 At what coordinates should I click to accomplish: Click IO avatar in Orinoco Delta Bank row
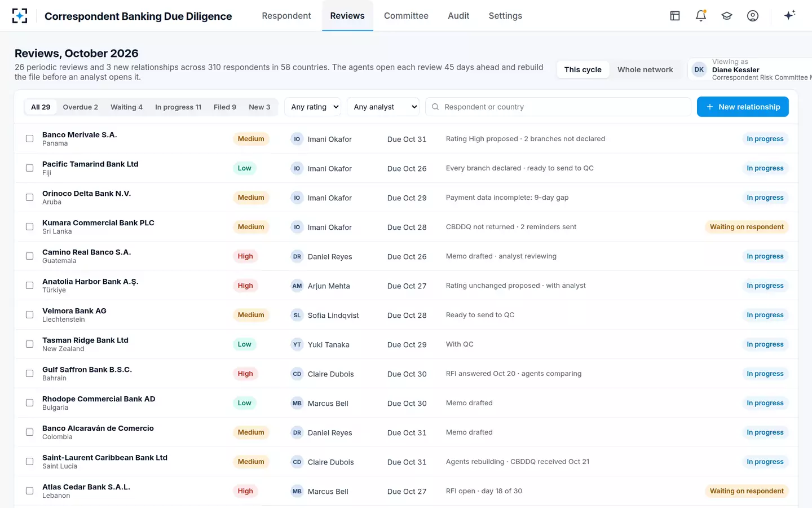(x=297, y=198)
